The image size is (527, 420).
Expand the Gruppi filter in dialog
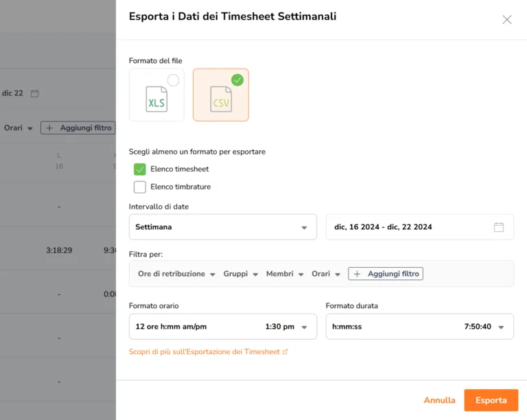tap(241, 274)
